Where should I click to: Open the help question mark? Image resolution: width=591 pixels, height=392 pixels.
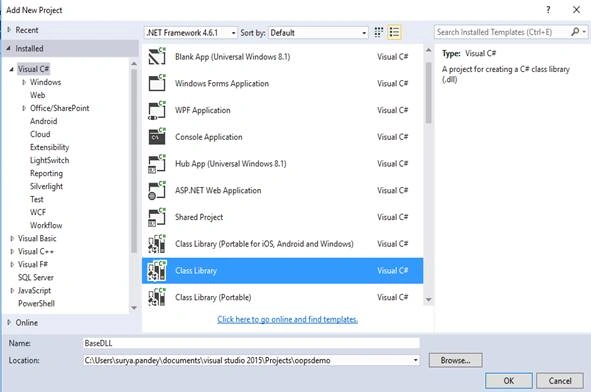[x=548, y=10]
